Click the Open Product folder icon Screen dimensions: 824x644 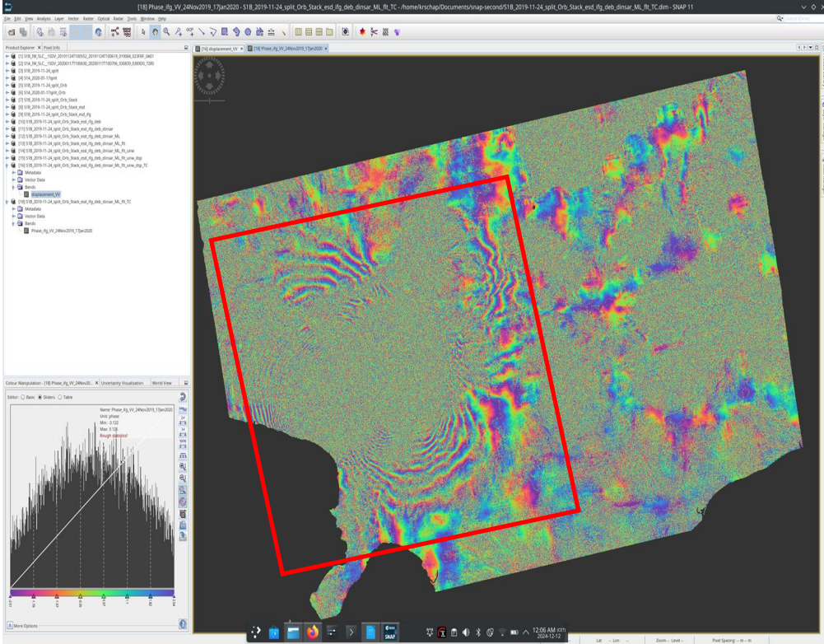click(11, 32)
